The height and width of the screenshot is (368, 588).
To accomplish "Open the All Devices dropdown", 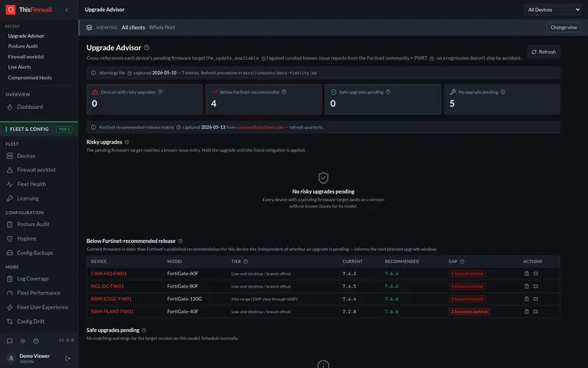I will pyautogui.click(x=553, y=10).
